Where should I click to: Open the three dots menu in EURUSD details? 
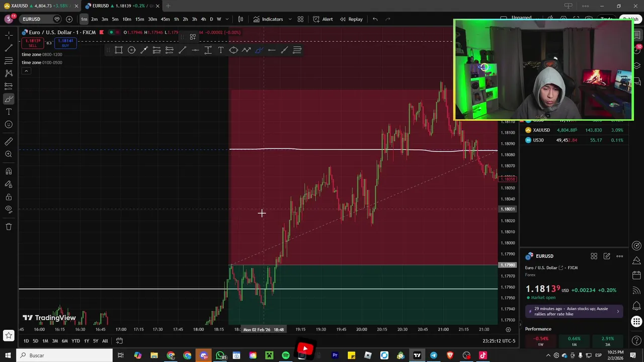tap(620, 256)
